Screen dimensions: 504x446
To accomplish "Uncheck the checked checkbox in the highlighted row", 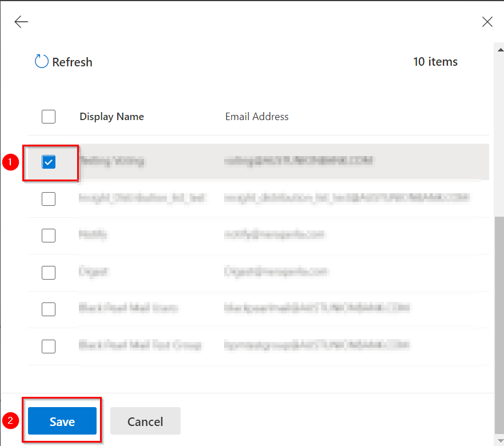I will (x=49, y=162).
